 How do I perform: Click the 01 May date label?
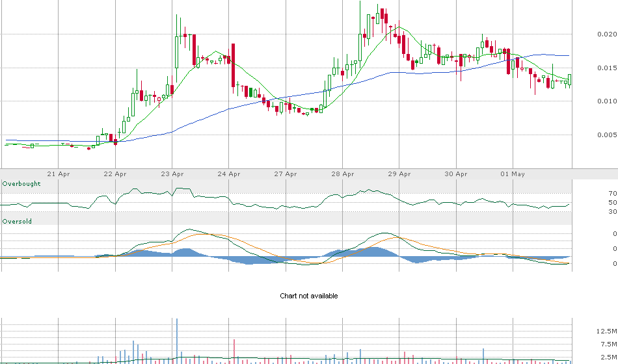[513, 174]
